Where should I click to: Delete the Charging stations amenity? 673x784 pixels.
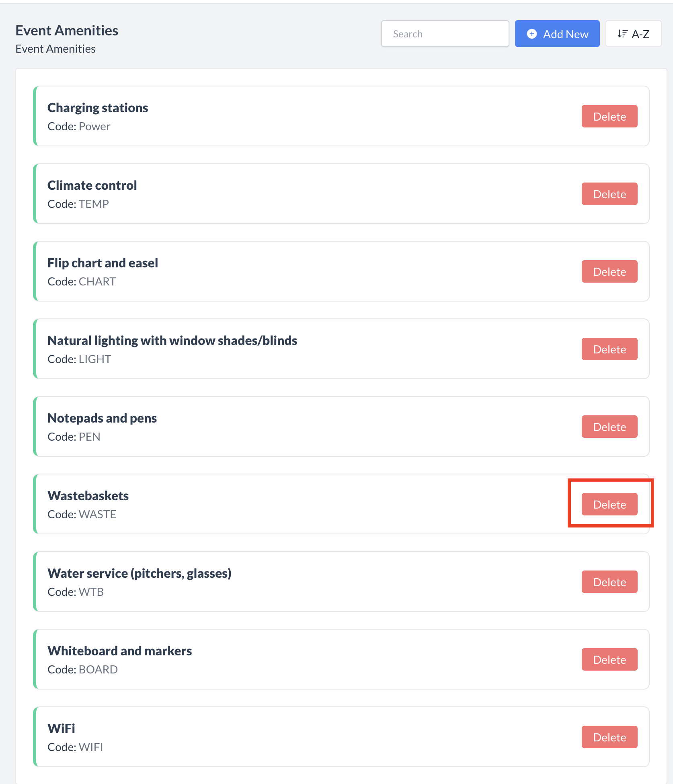click(609, 117)
